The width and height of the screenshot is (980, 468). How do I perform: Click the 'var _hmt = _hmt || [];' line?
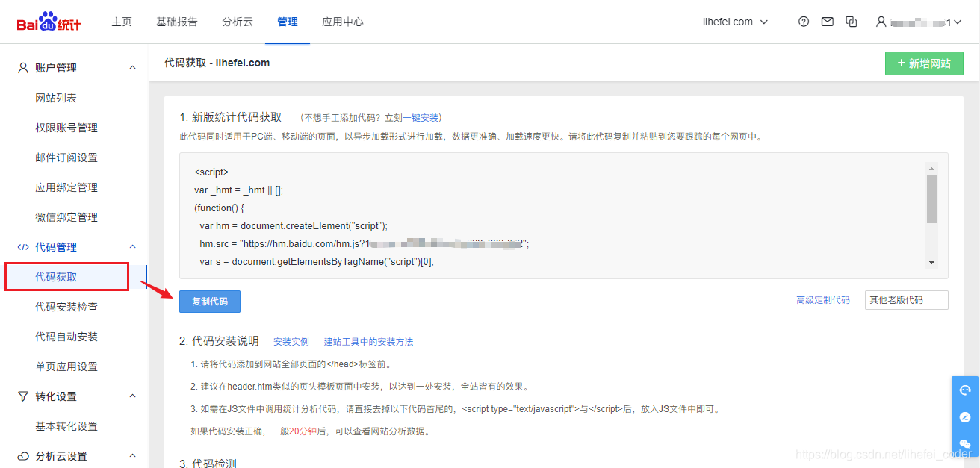(x=238, y=190)
